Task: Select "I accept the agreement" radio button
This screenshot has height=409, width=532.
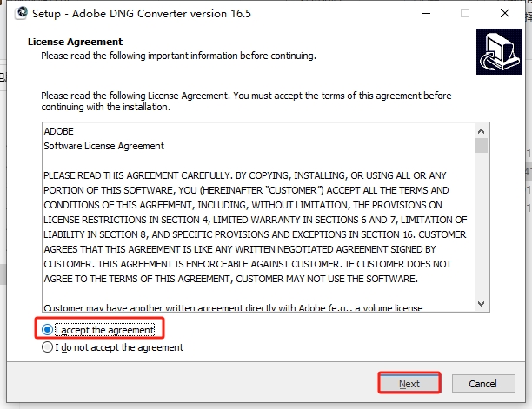Action: (47, 330)
